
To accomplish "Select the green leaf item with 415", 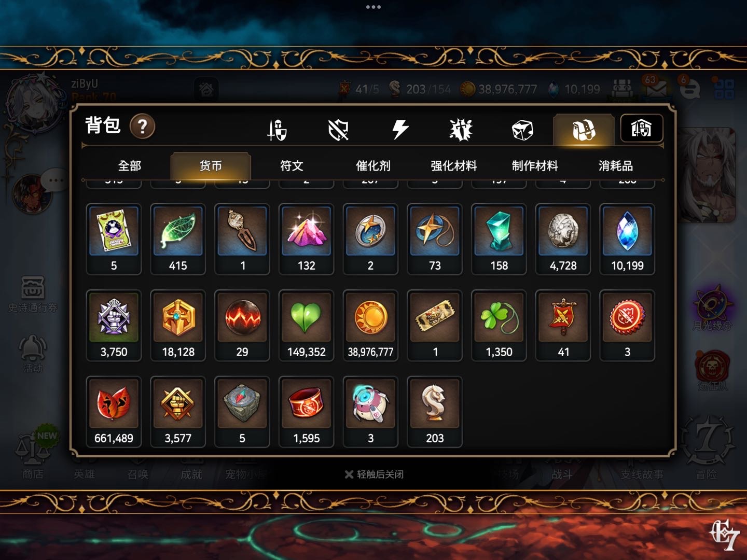I will pos(178,239).
